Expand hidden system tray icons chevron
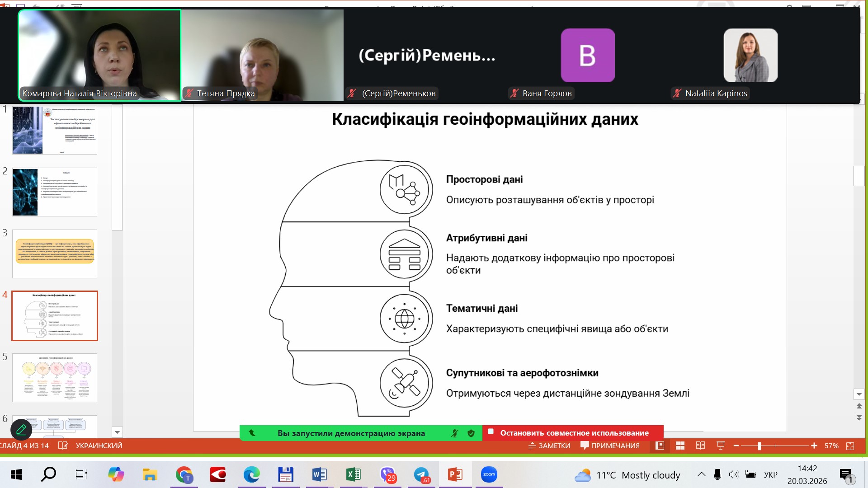This screenshot has height=488, width=868. [701, 474]
